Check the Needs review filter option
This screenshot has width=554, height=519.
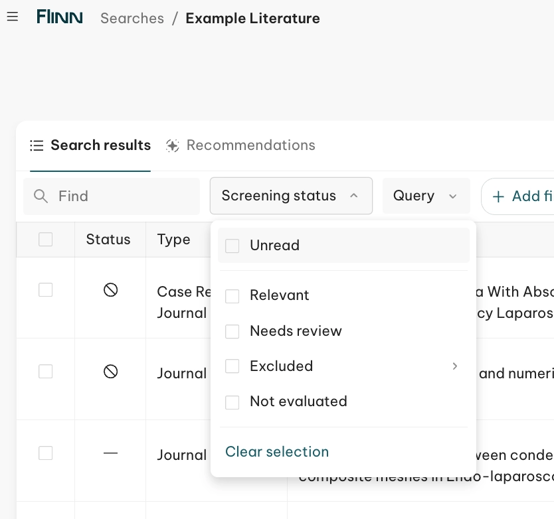coord(232,331)
